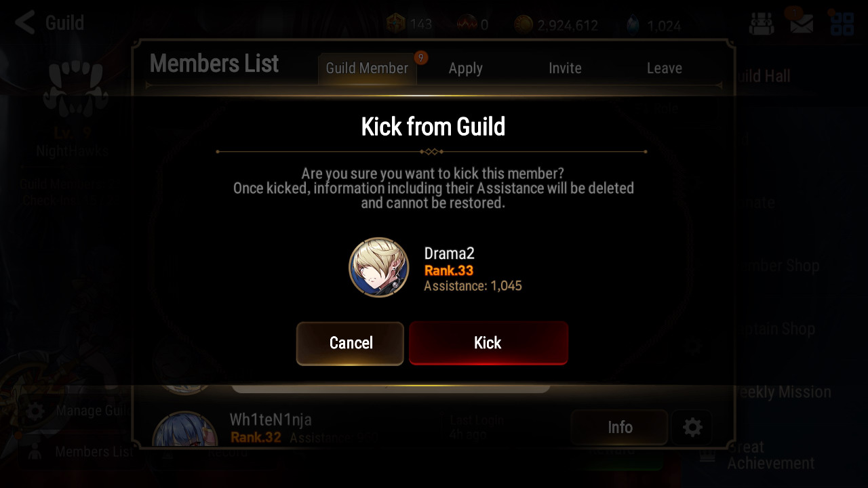
Task: Tap the lobby seats icon
Action: click(x=761, y=24)
